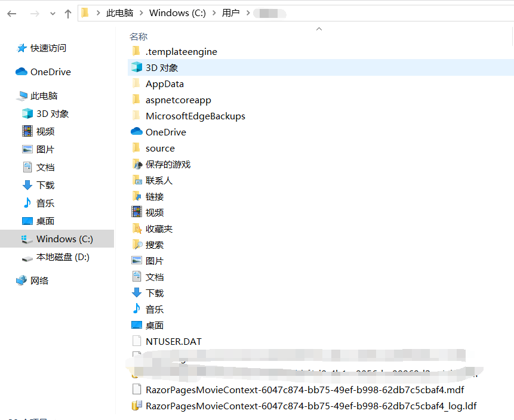Click the Forward navigation arrow
Viewport: 514px width, 420px height.
(35, 14)
